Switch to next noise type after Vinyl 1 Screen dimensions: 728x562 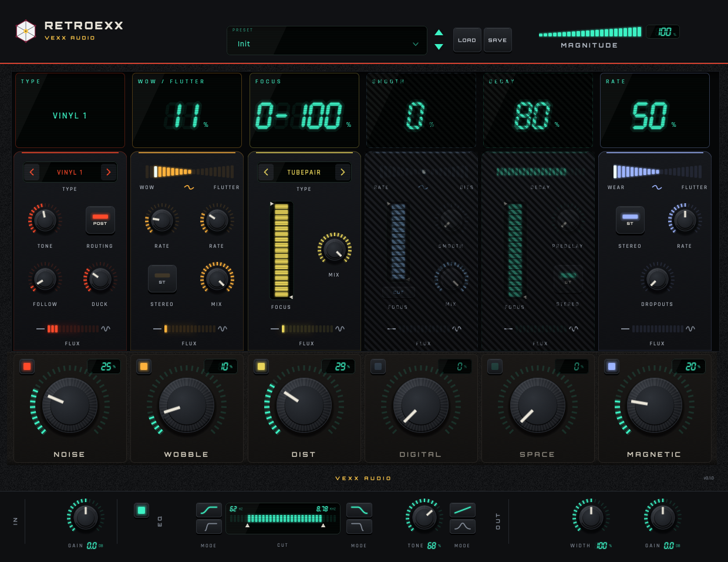pyautogui.click(x=108, y=172)
